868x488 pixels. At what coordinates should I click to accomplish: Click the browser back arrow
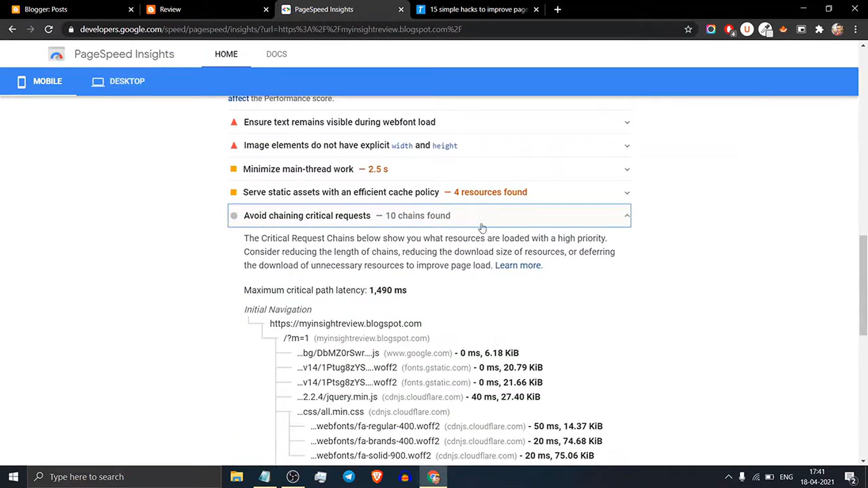tap(12, 29)
